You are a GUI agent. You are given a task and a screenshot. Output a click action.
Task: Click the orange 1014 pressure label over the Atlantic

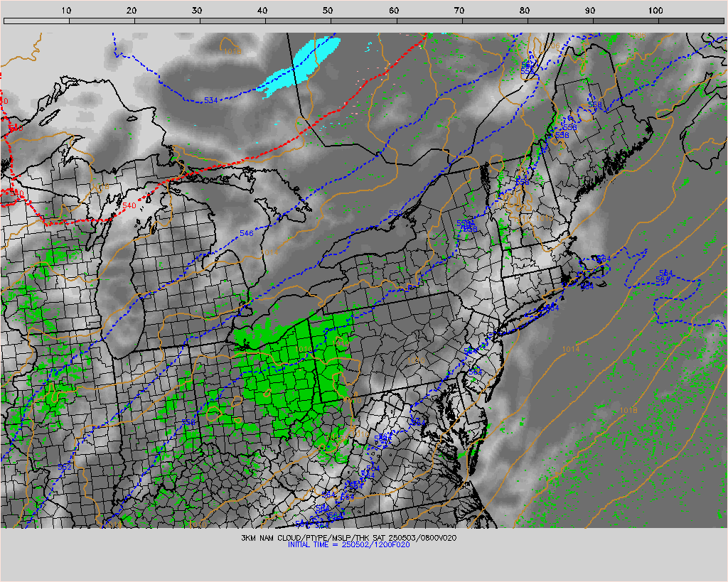[571, 349]
